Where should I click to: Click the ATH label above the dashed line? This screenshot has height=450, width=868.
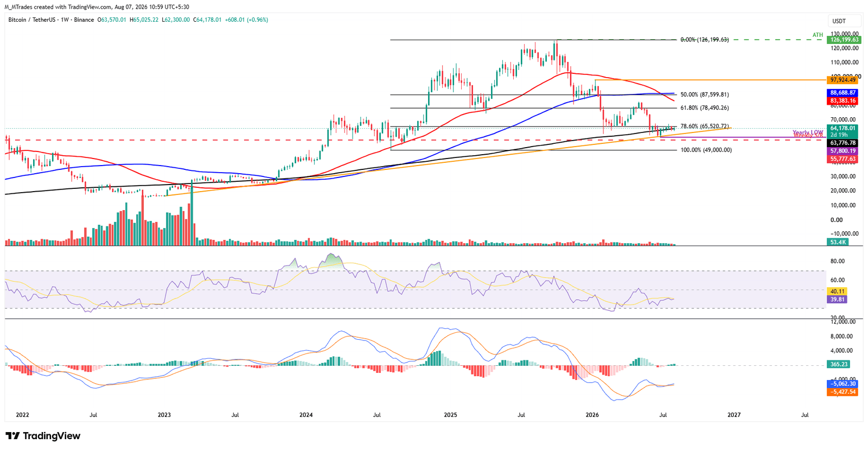(x=818, y=35)
